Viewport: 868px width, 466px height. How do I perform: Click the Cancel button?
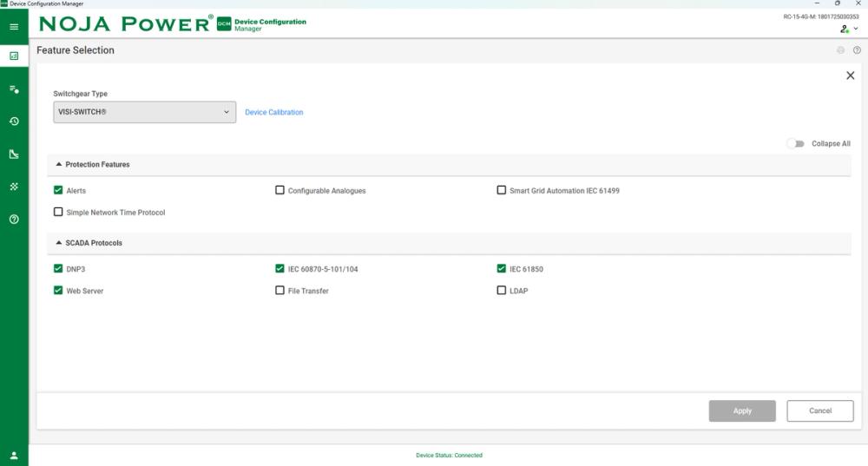point(820,410)
